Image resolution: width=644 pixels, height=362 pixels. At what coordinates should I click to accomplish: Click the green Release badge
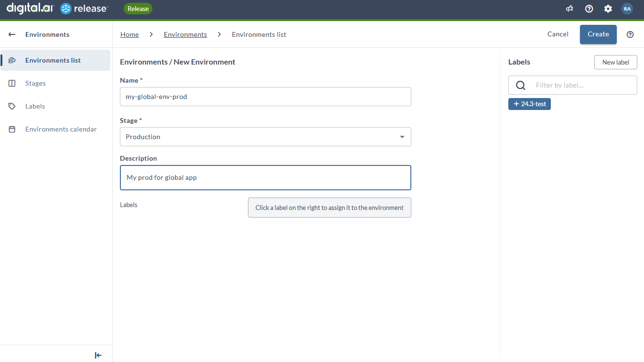[x=138, y=9]
